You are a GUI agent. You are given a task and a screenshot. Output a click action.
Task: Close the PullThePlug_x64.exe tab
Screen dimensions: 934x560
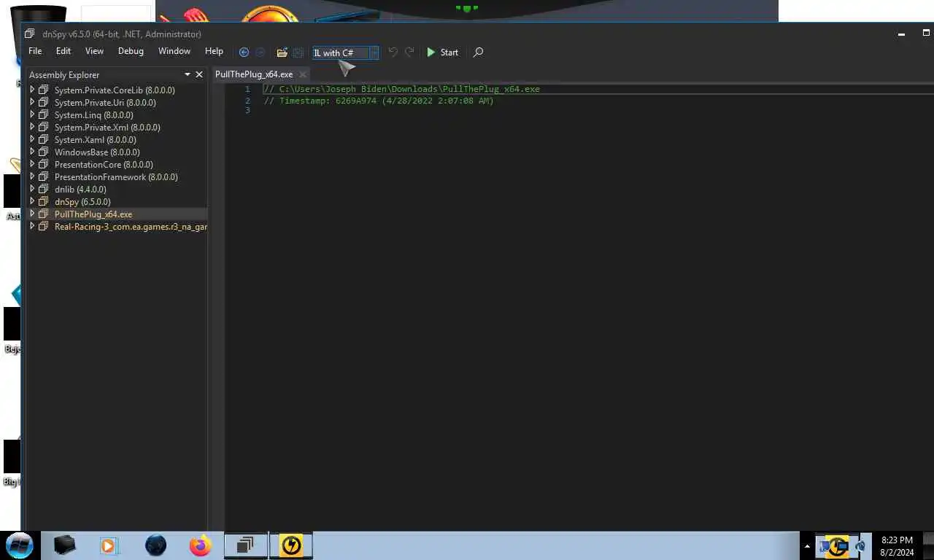(303, 74)
